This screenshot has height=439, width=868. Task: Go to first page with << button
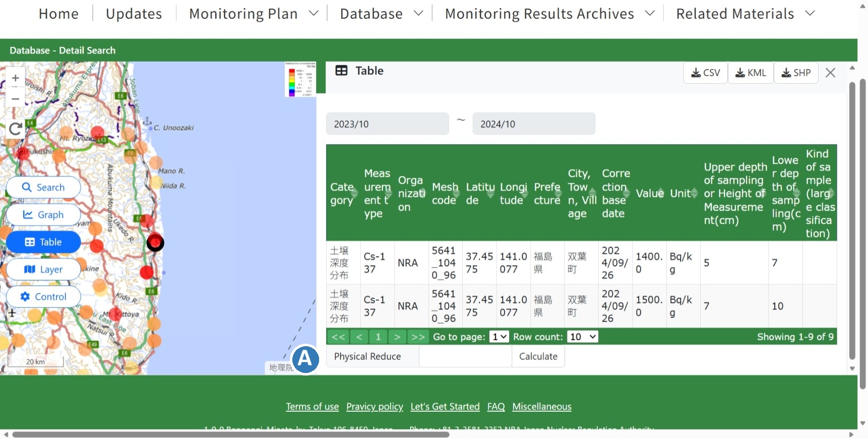[x=338, y=337]
